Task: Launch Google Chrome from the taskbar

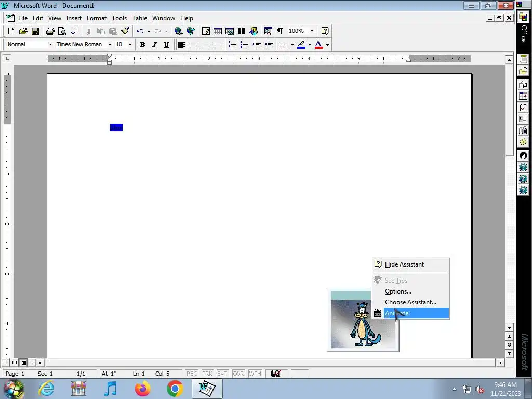Action: click(x=175, y=389)
